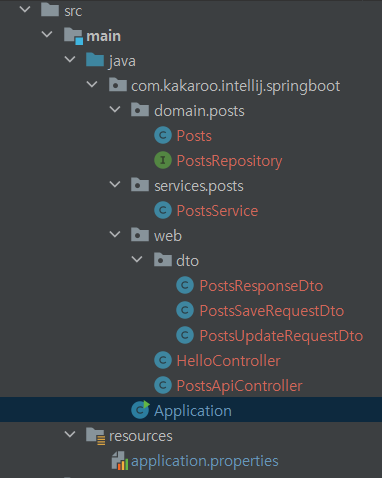The width and height of the screenshot is (382, 478).
Task: Collapse the services.posts package chevron
Action: pos(115,184)
